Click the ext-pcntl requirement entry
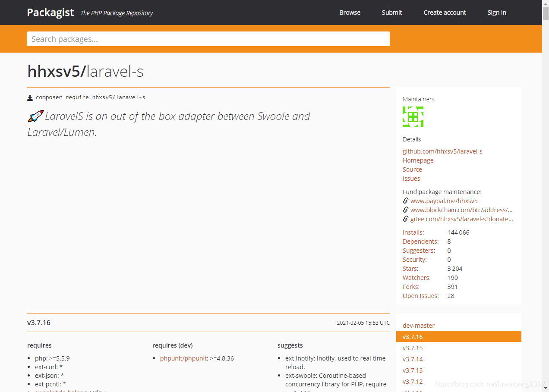 [x=50, y=384]
